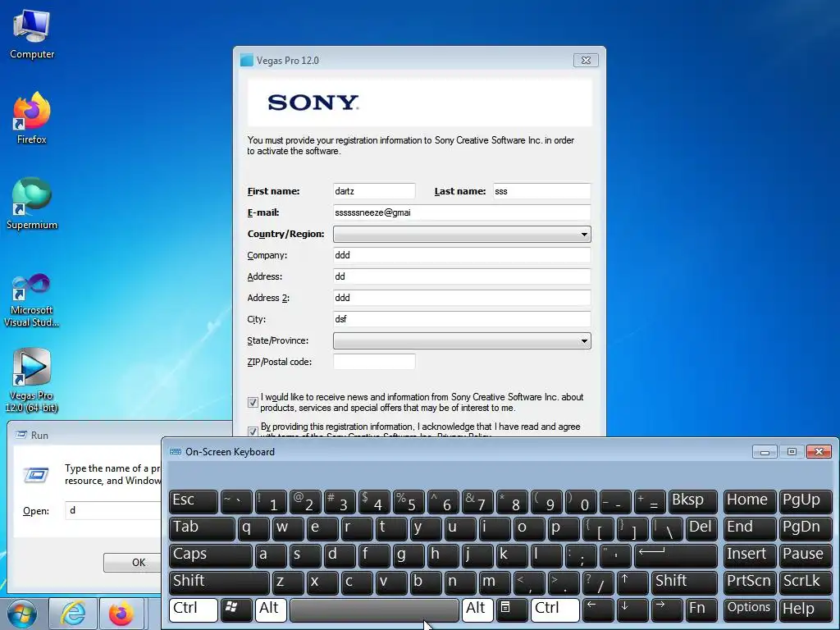Click the up arrow key on keyboard
840x630 pixels.
pyautogui.click(x=632, y=582)
